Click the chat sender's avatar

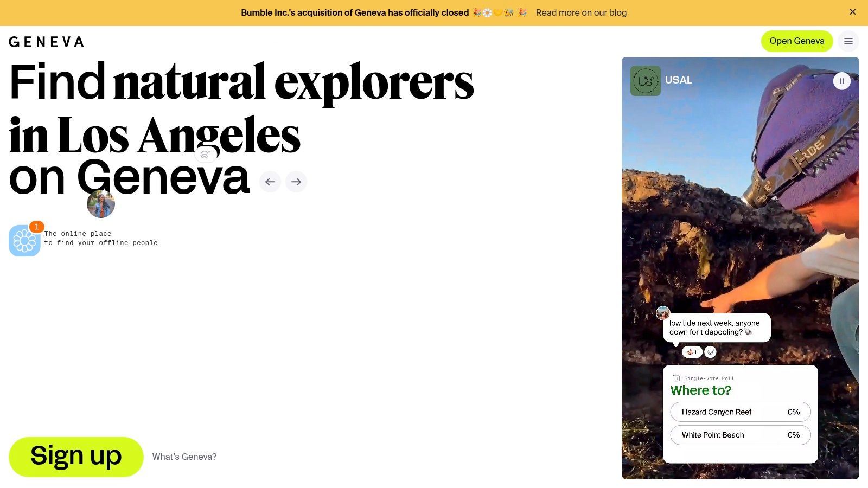(x=663, y=313)
